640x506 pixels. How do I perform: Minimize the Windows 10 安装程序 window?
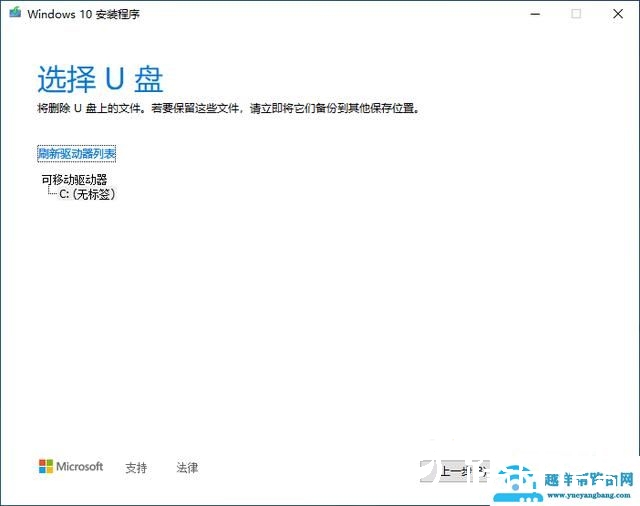535,14
